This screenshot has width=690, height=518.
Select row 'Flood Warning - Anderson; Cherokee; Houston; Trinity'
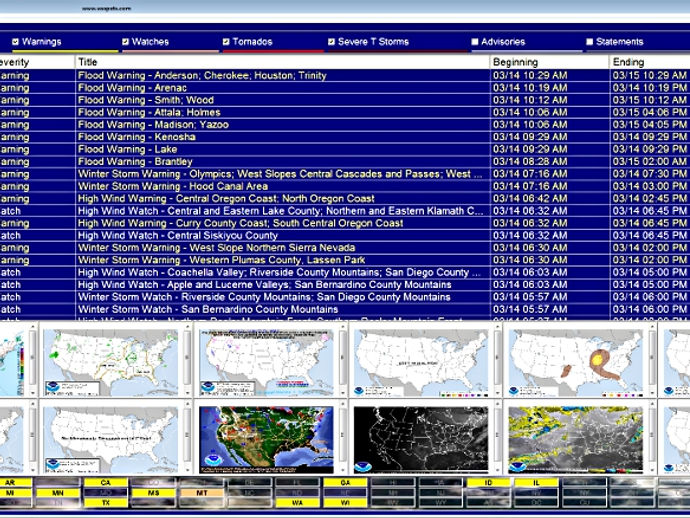345,75
